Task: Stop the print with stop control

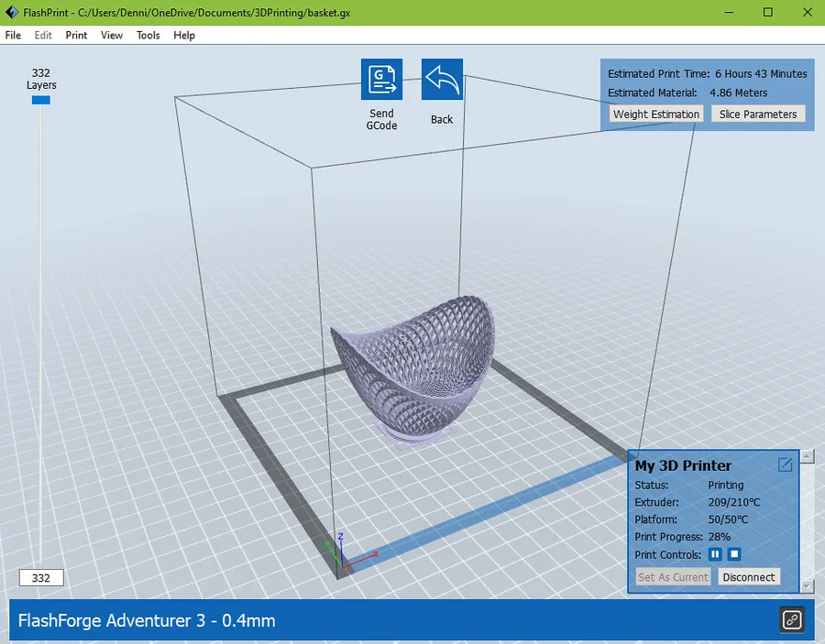Action: click(x=734, y=554)
